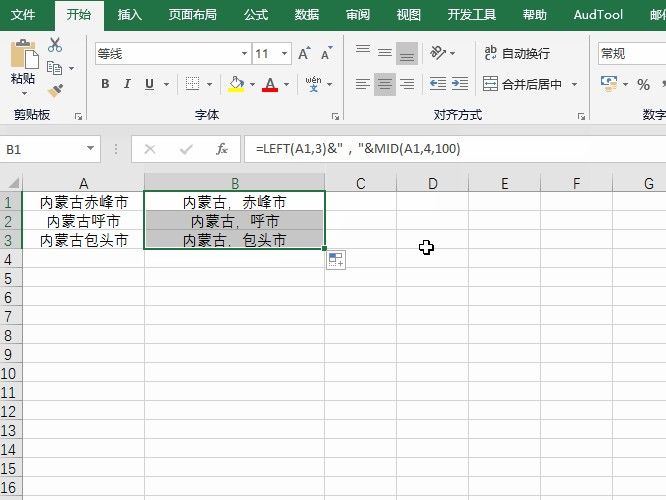Click cancel X in formula bar

150,149
